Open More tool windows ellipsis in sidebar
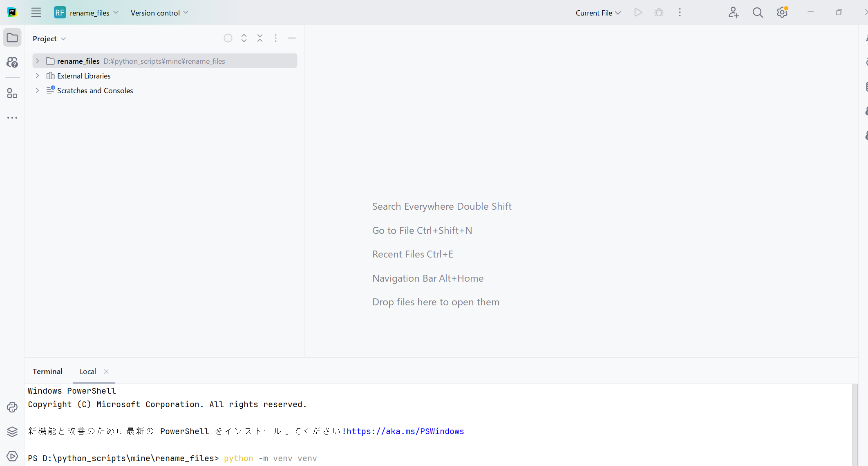This screenshot has height=466, width=868. click(x=12, y=118)
